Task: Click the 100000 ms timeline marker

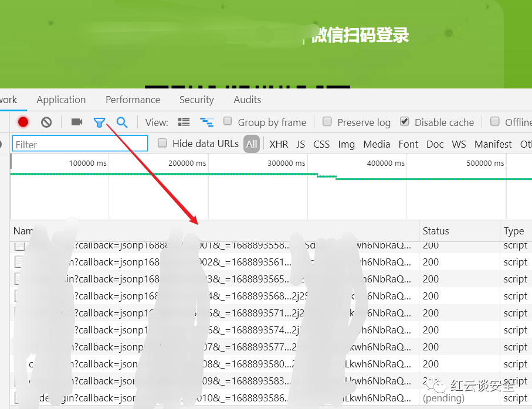Action: 87,163
